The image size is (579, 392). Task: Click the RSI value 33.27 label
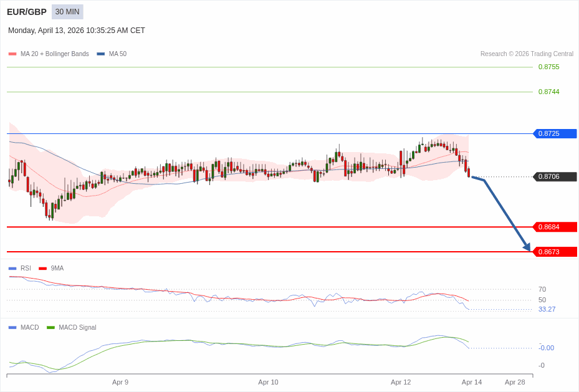[x=547, y=309]
